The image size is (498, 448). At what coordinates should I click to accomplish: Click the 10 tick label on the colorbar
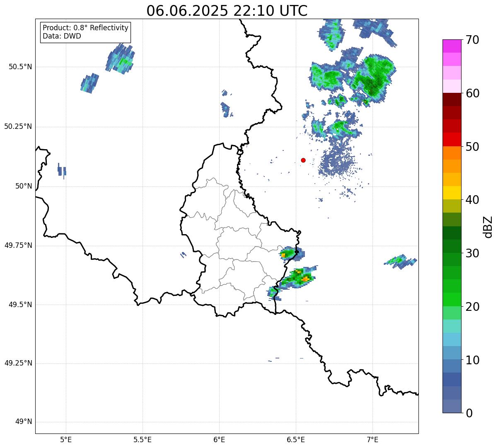[472, 360]
